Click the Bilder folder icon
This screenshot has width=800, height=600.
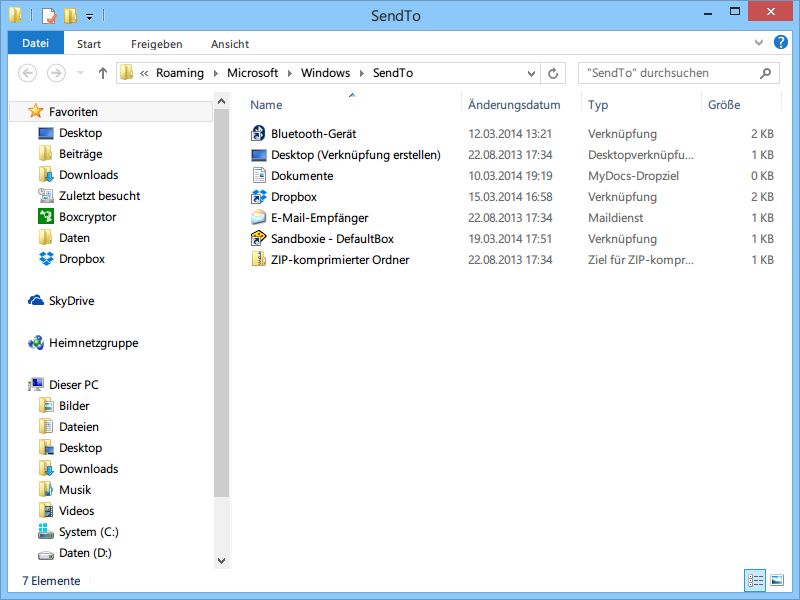pyautogui.click(x=45, y=406)
